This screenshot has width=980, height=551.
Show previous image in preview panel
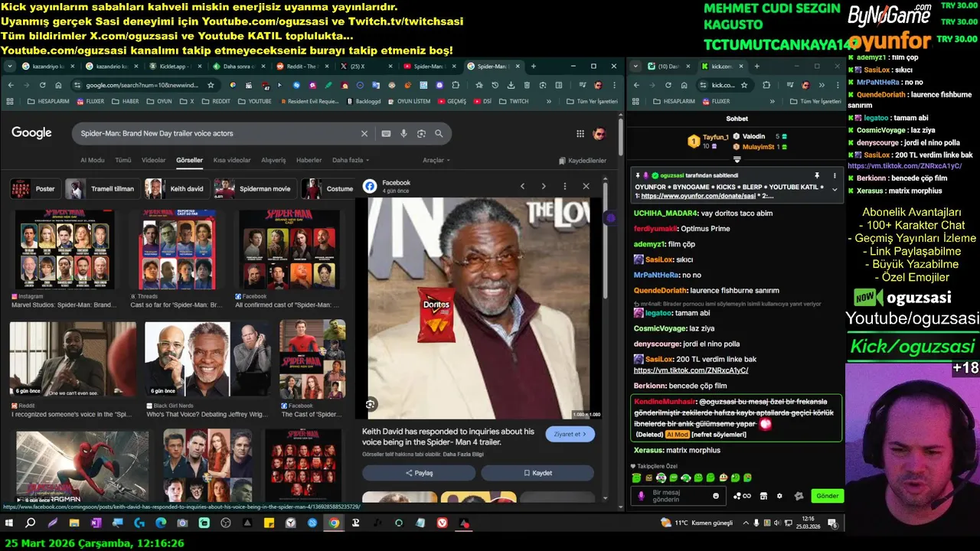pos(522,186)
